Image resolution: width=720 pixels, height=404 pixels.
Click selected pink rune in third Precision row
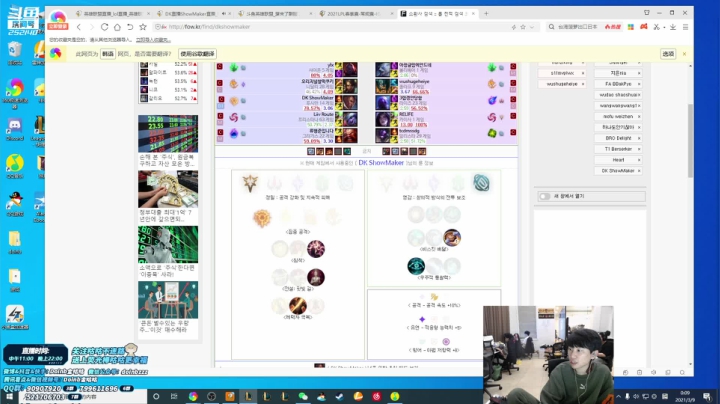[315, 248]
